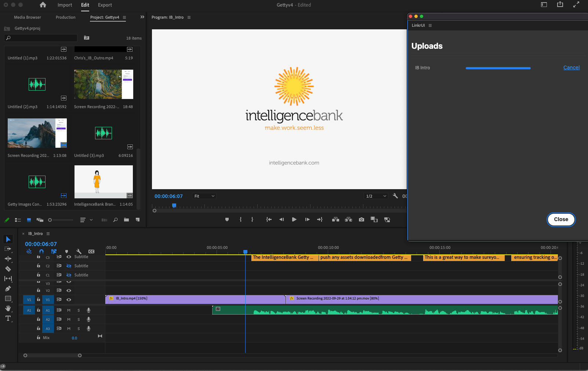Mute audio track A1

[69, 310]
